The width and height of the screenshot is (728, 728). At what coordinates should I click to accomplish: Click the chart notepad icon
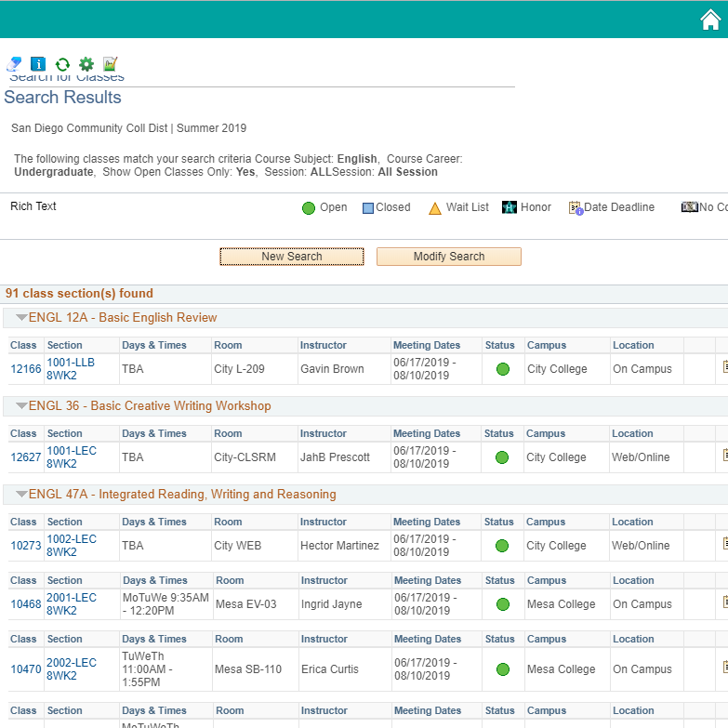coord(111,63)
